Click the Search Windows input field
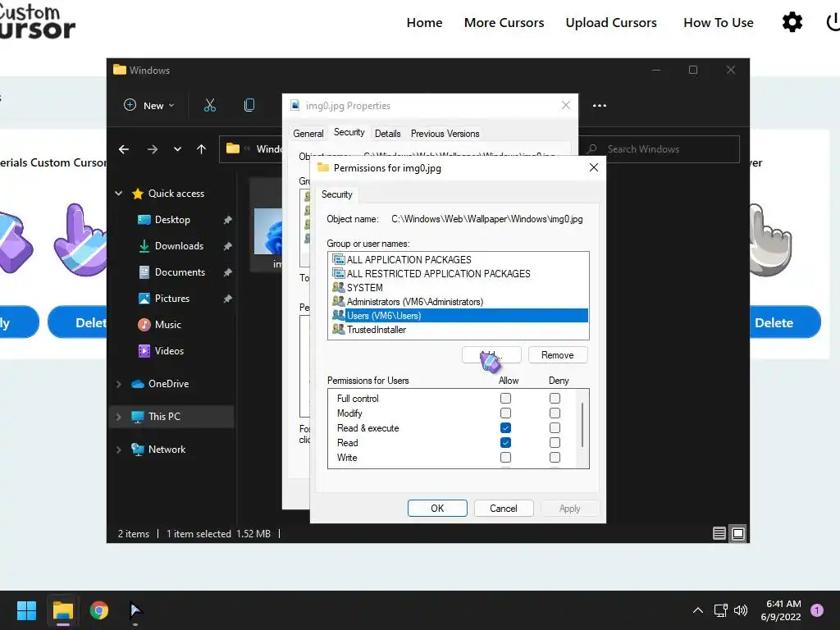The height and width of the screenshot is (630, 840). tap(660, 149)
